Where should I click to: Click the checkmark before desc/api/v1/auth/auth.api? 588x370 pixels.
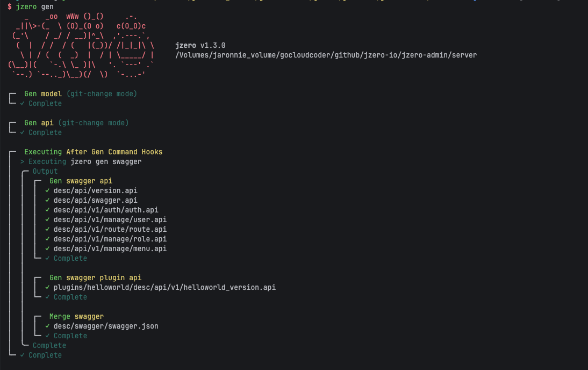point(47,210)
